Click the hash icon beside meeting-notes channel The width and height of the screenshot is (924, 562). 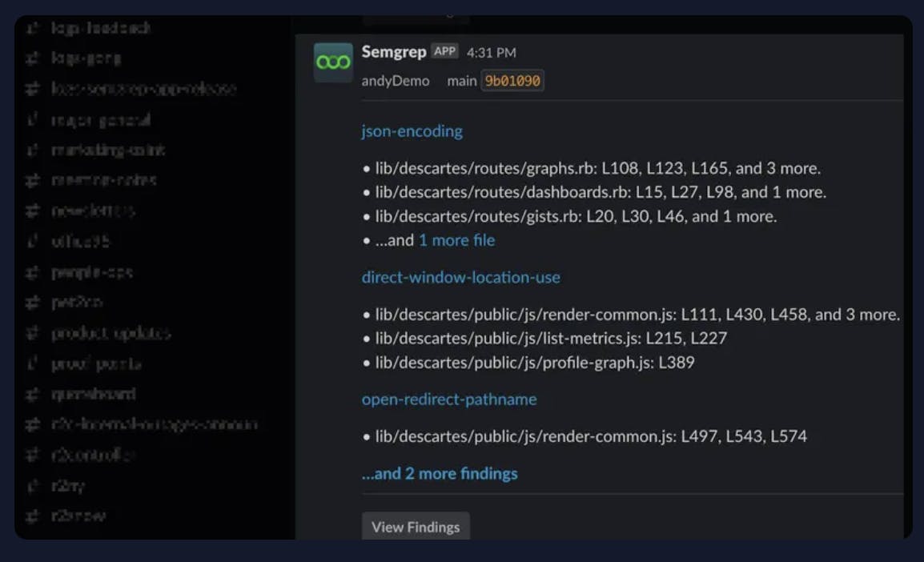(x=33, y=181)
